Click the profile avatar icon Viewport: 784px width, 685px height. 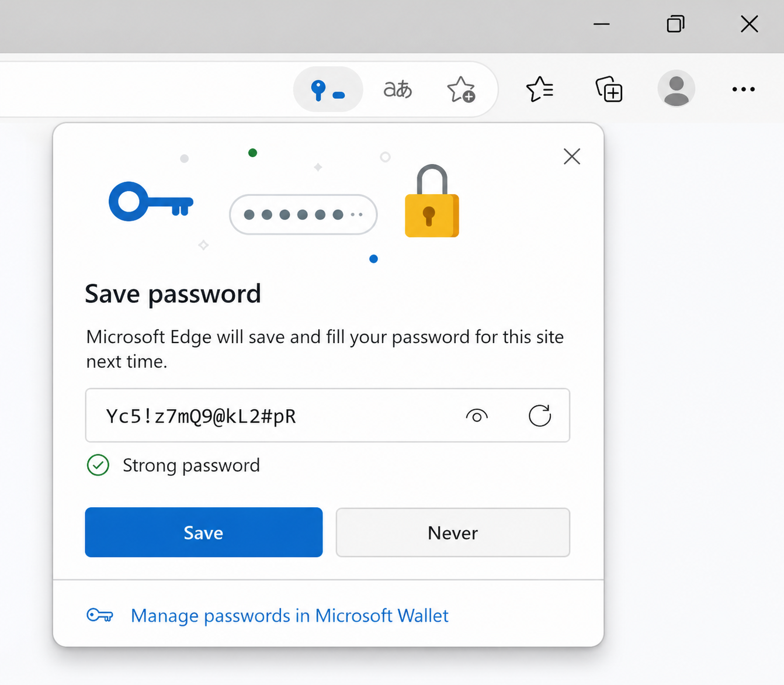(676, 89)
